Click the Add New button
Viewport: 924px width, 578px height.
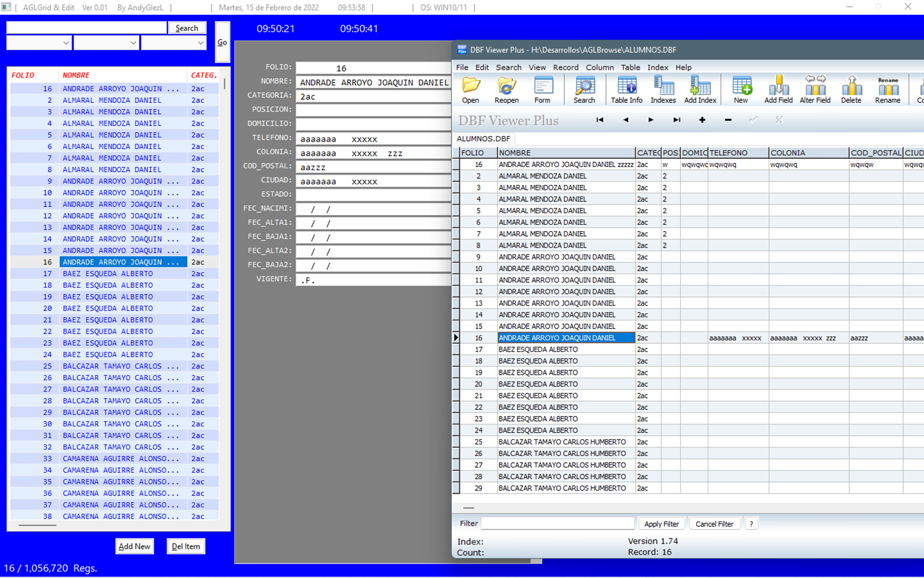point(134,547)
